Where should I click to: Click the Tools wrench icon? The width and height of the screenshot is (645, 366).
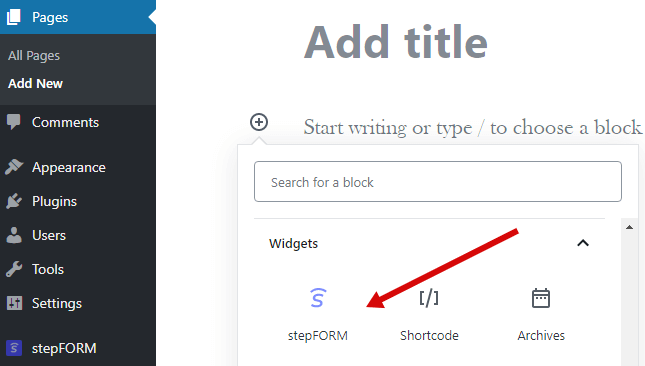click(x=14, y=269)
